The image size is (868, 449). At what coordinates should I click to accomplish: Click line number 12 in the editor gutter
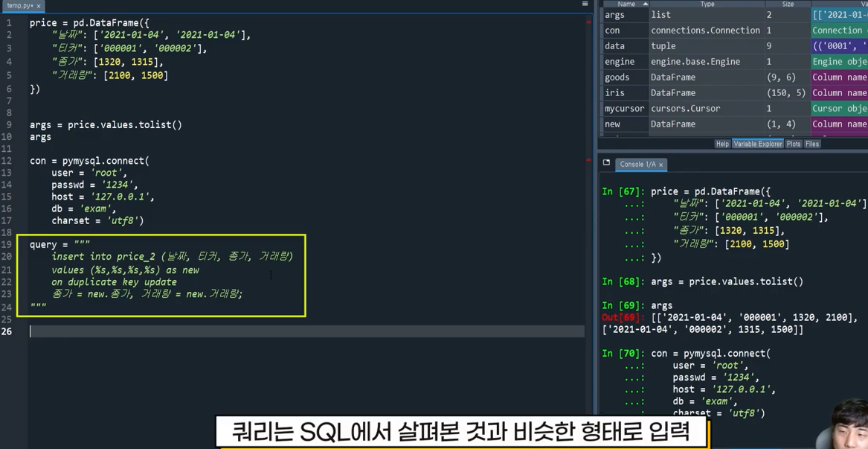coord(7,161)
